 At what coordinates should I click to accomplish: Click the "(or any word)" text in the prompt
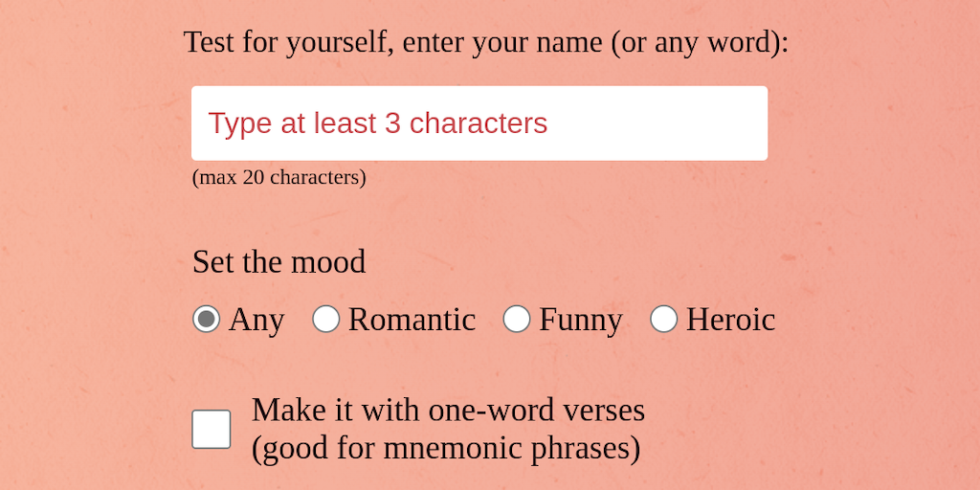pos(700,42)
